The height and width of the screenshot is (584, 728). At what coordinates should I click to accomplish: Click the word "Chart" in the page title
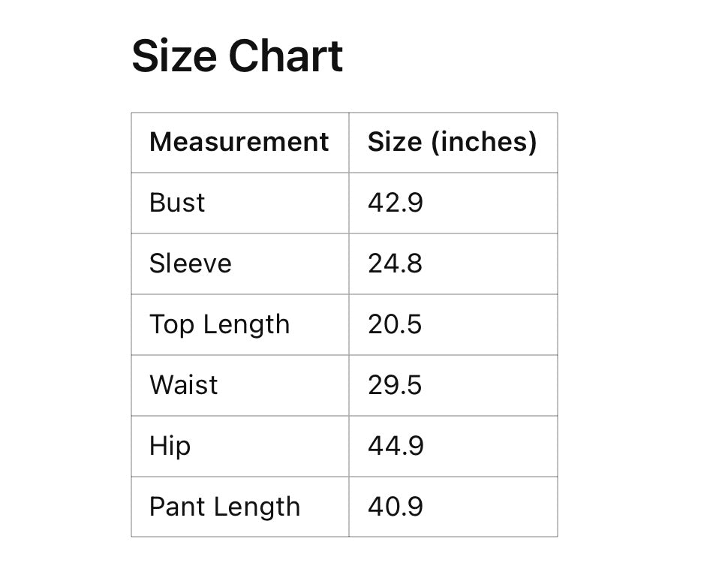[285, 56]
